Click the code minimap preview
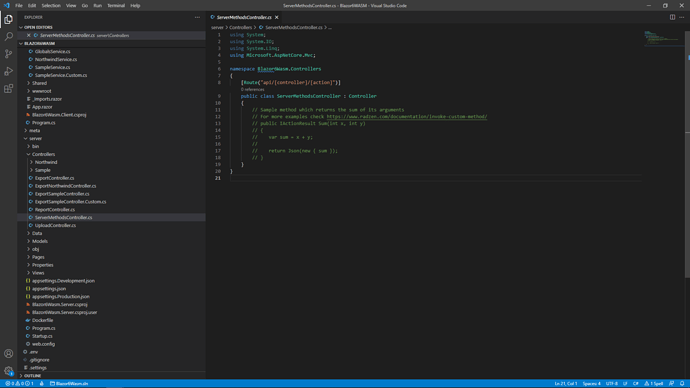 tap(662, 38)
